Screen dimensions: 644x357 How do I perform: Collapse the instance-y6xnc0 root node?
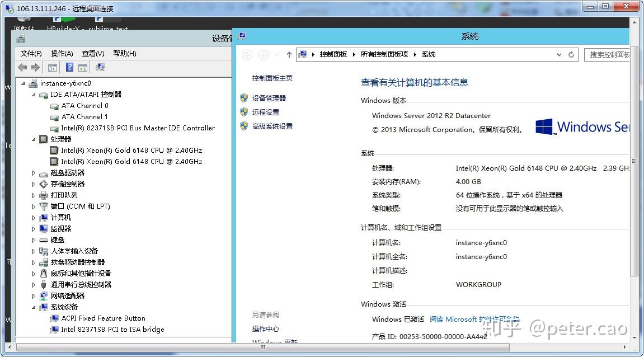23,83
